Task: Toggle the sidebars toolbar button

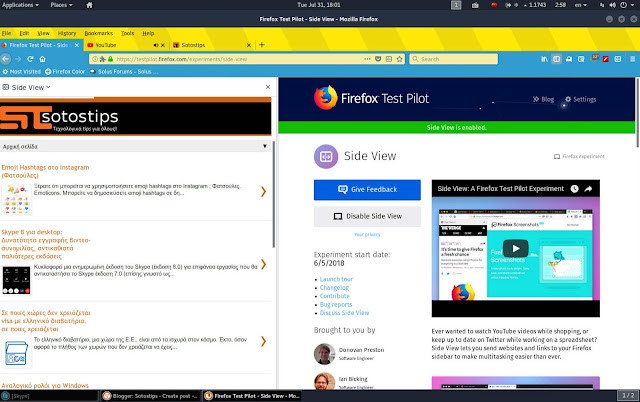Action: pyautogui.click(x=556, y=59)
